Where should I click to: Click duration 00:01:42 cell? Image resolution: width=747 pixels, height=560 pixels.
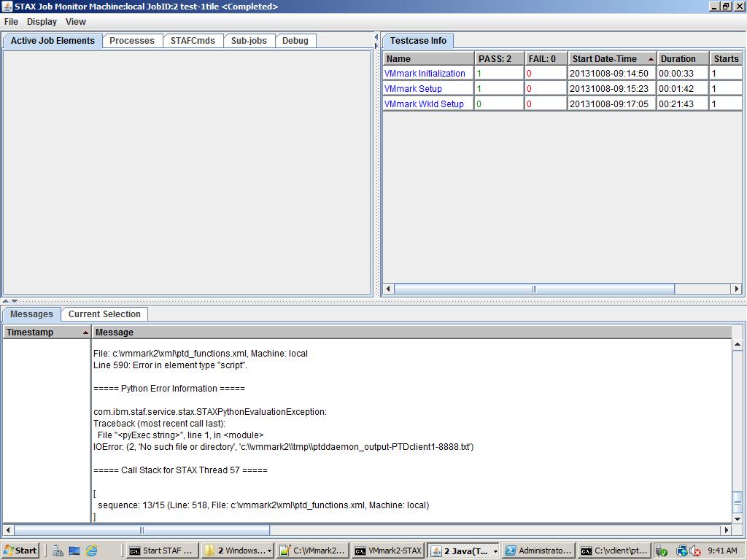[682, 88]
